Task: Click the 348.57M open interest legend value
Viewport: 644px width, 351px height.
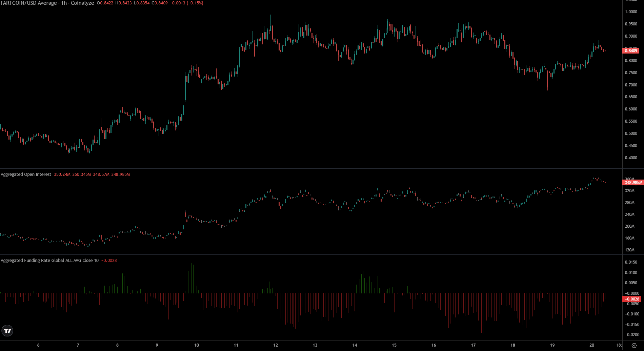Action: [101, 174]
